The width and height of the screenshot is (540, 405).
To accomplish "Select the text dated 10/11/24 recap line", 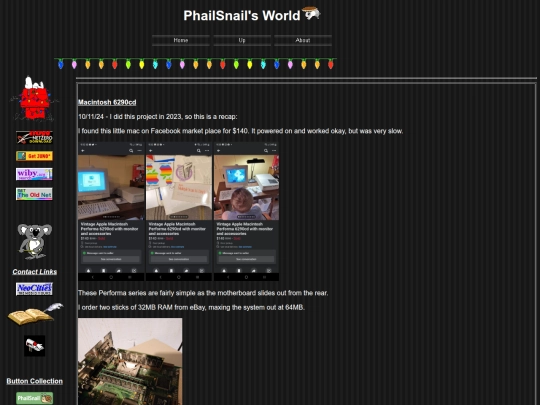I will (158, 117).
